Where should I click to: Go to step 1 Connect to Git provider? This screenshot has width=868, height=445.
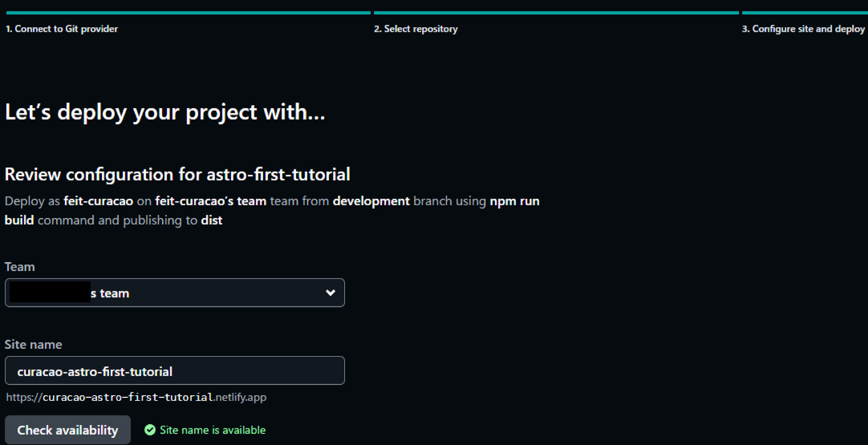tap(62, 29)
